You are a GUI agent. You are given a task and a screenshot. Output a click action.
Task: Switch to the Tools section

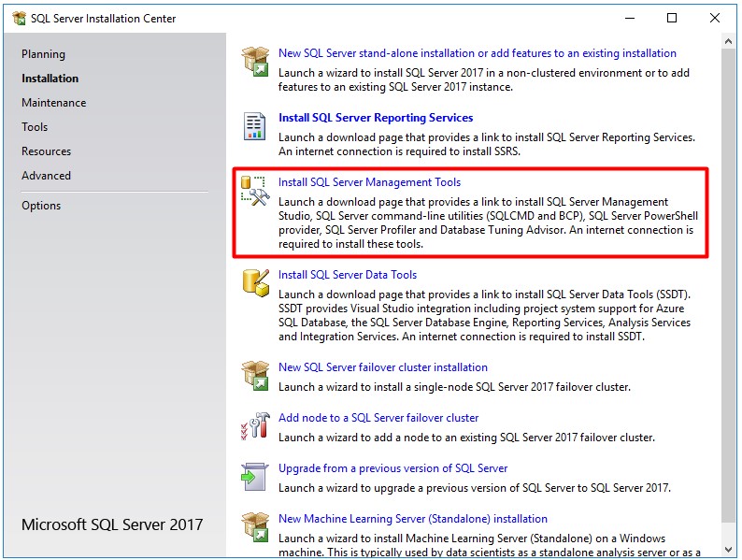[x=35, y=127]
